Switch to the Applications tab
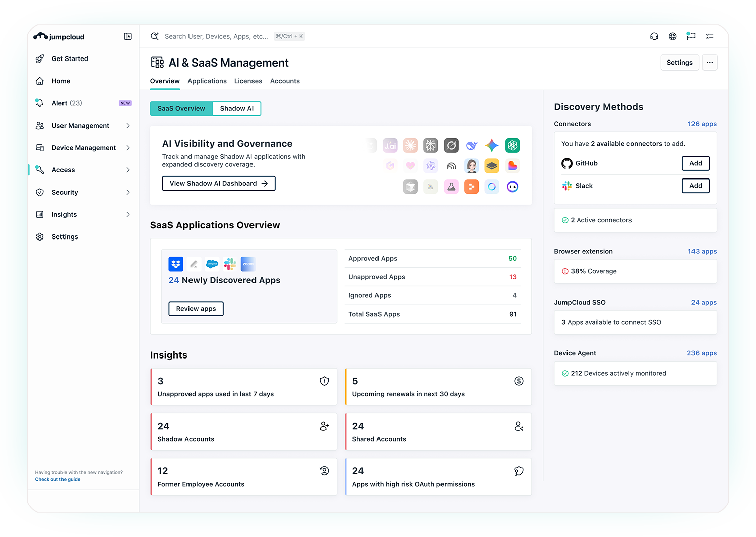756x537 pixels. tap(207, 81)
